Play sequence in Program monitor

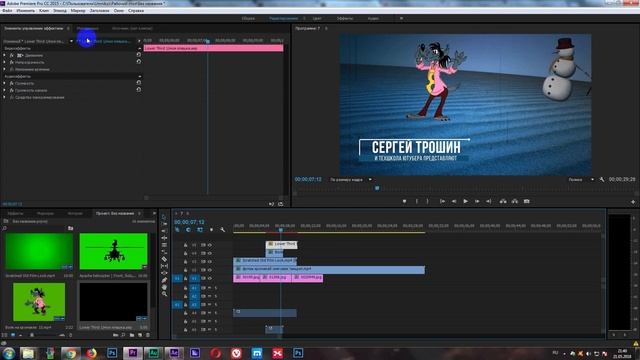pos(465,201)
